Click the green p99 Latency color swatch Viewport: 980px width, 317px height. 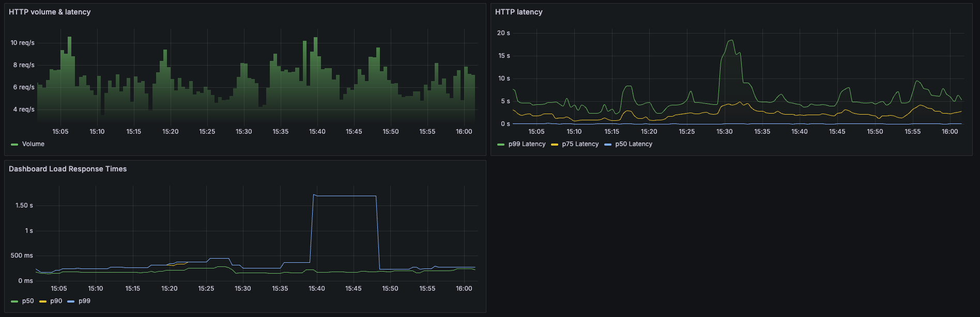tap(500, 145)
